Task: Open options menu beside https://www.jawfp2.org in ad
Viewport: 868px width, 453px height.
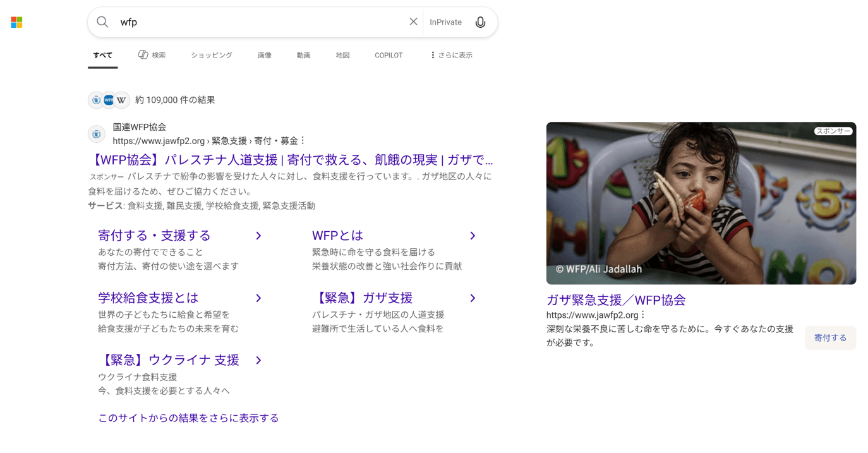Action: (643, 315)
